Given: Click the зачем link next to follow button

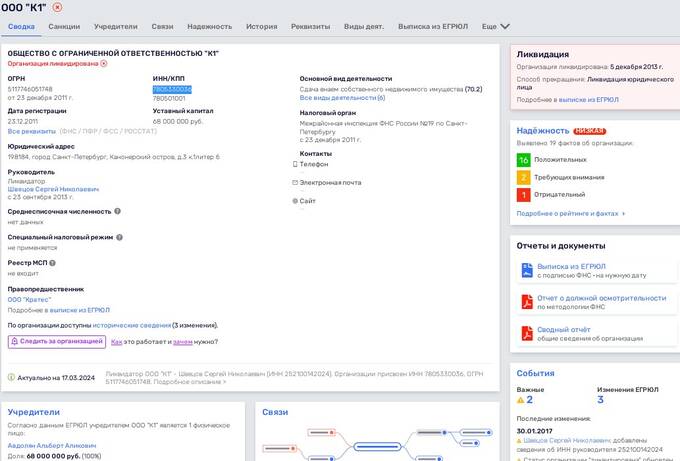Looking at the screenshot, I should pos(183,342).
